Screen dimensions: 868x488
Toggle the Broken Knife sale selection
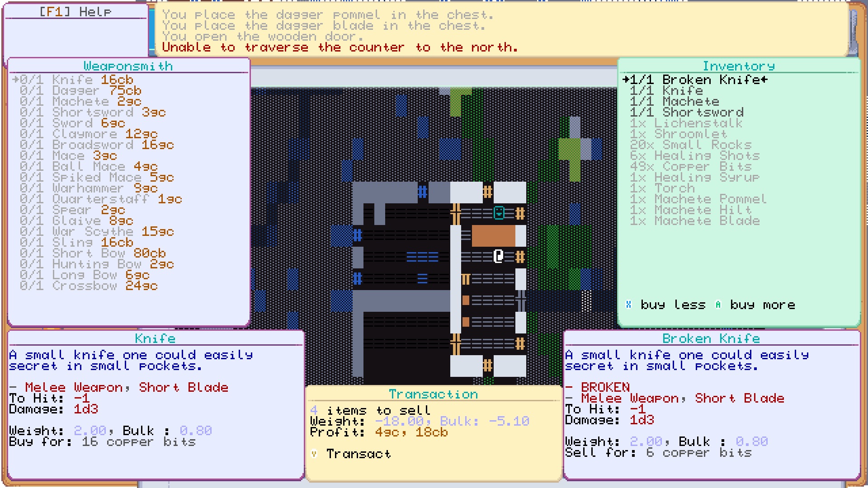click(x=698, y=80)
